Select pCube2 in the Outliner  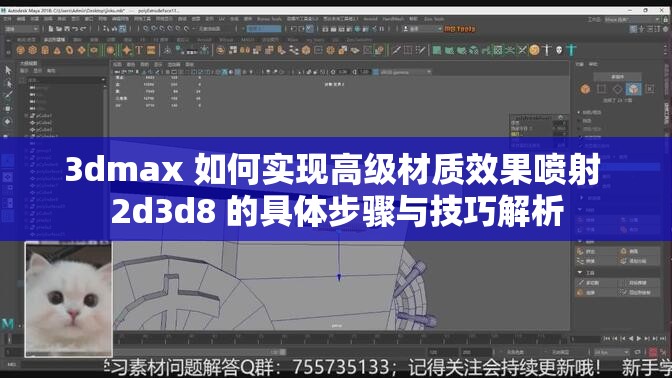click(x=44, y=123)
